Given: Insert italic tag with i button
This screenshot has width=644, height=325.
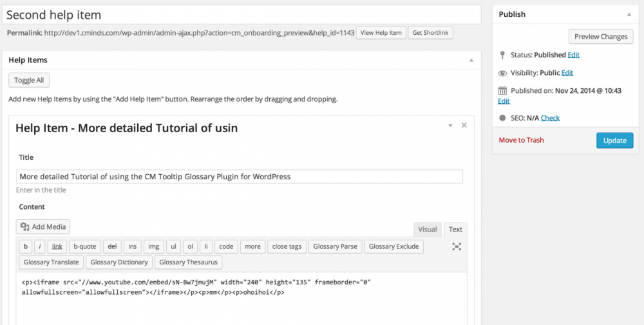Looking at the screenshot, I should [x=40, y=246].
